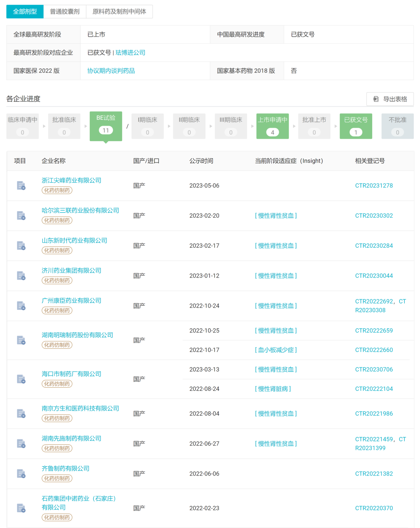The width and height of the screenshot is (420, 528).
Task: Select the 上市申请中 stage with 4
Action: click(273, 126)
